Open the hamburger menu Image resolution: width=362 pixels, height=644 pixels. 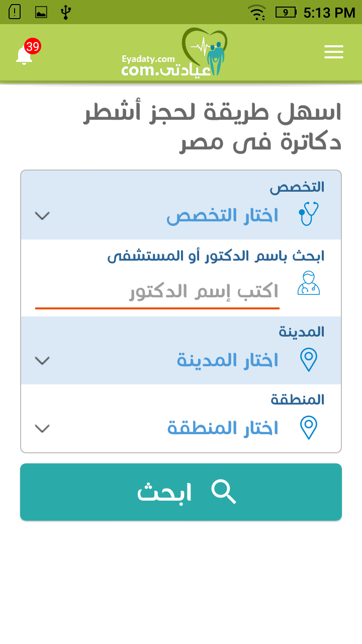pyautogui.click(x=334, y=52)
